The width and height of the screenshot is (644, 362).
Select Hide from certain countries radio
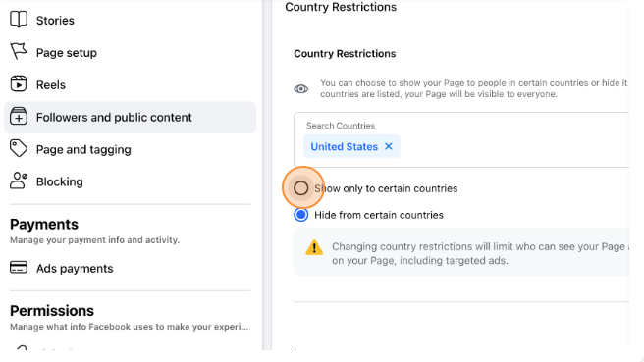coord(301,215)
